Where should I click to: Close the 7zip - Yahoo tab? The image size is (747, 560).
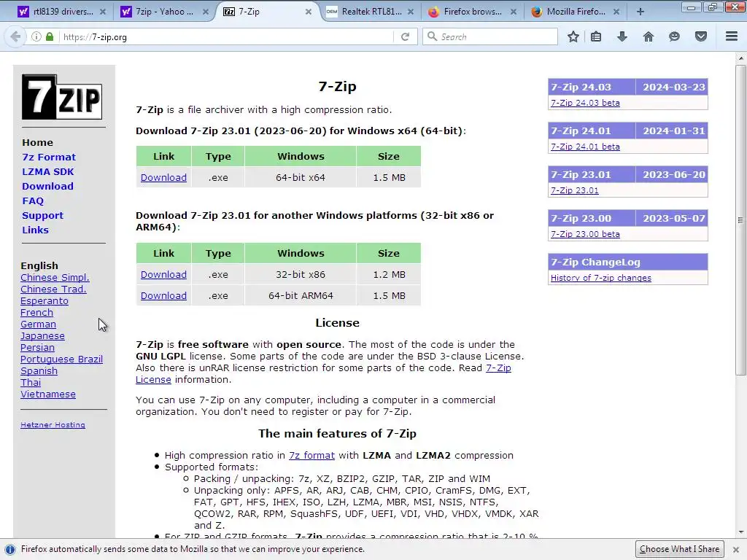pyautogui.click(x=205, y=12)
